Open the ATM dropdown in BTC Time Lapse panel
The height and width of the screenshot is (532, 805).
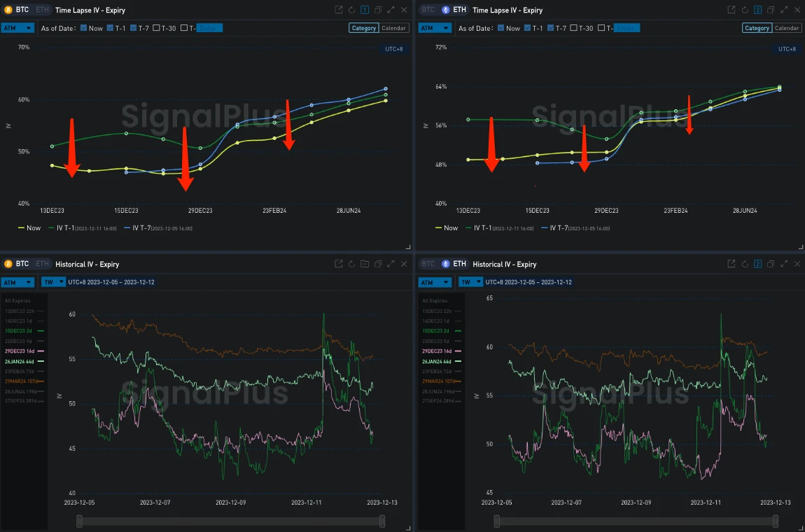pyautogui.click(x=17, y=28)
